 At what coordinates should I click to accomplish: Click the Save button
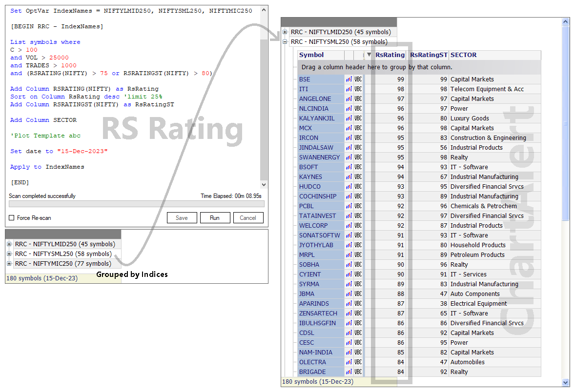tap(182, 217)
